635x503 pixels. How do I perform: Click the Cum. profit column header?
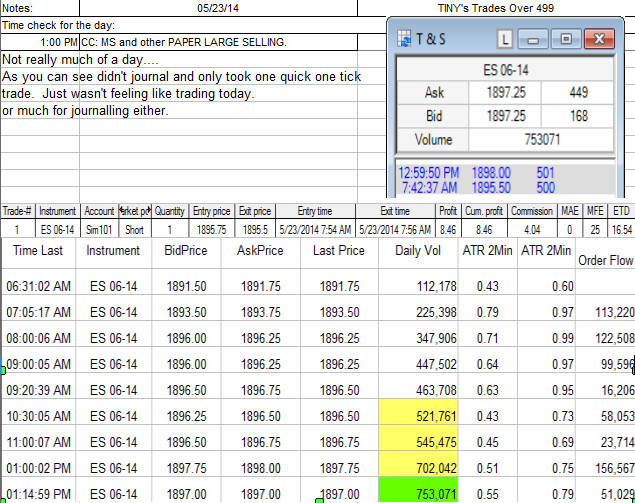pos(484,211)
